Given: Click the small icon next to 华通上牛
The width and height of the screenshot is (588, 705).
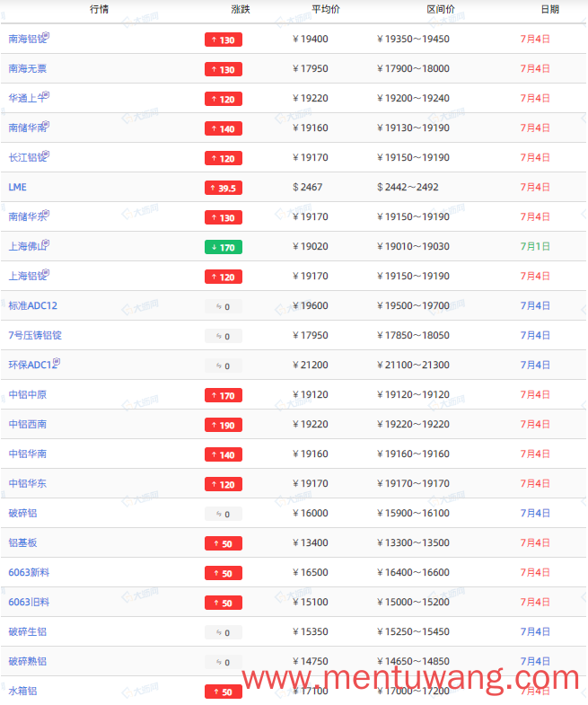Looking at the screenshot, I should [46, 95].
